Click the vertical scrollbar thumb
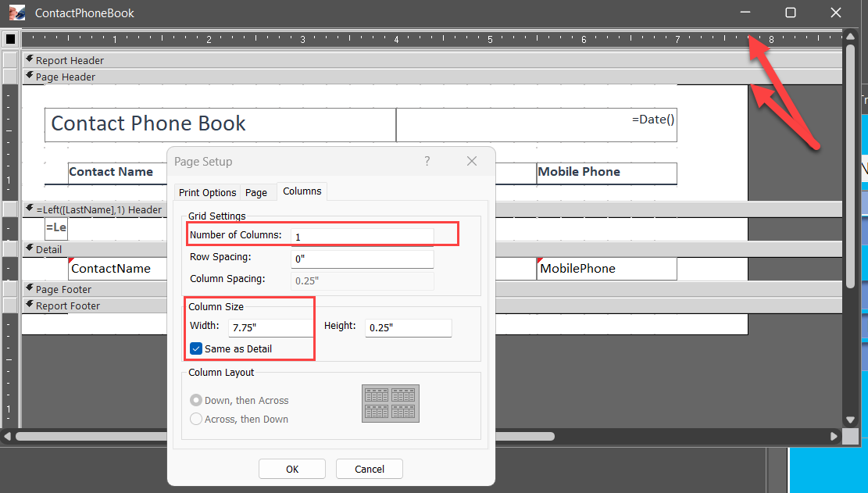 (850, 166)
